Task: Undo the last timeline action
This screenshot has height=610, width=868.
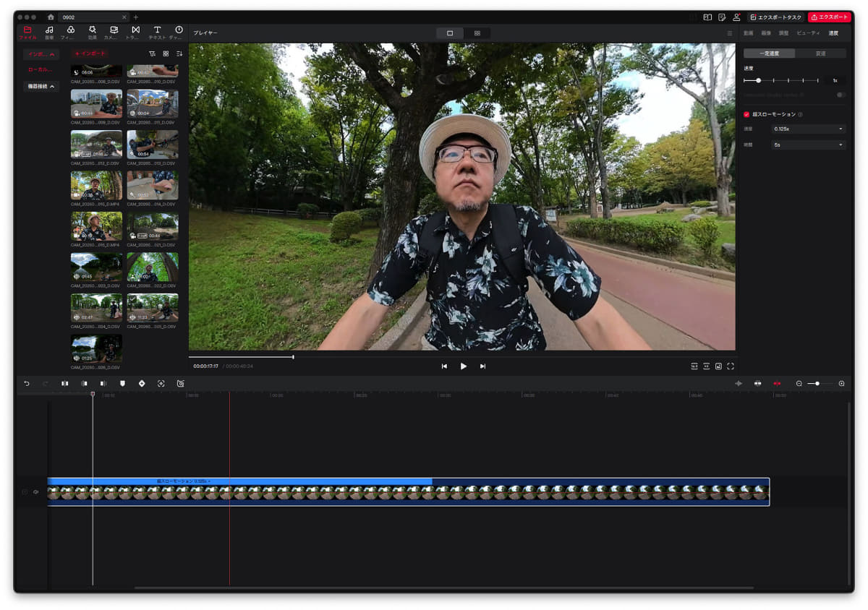Action: 27,383
